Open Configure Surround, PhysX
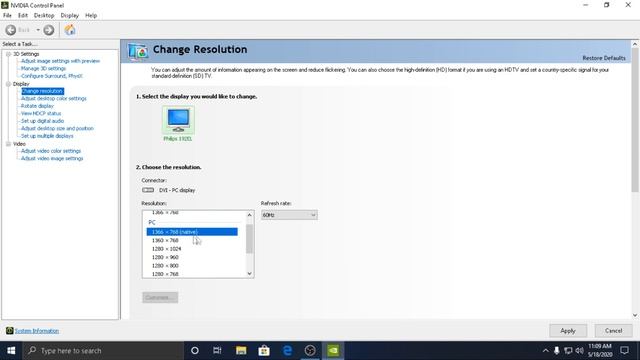640x360 pixels. pyautogui.click(x=52, y=76)
